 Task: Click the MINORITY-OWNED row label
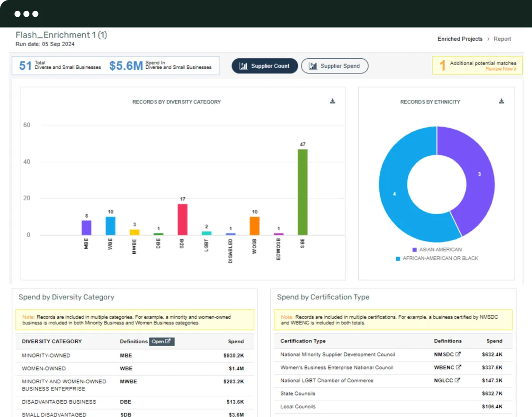46,355
